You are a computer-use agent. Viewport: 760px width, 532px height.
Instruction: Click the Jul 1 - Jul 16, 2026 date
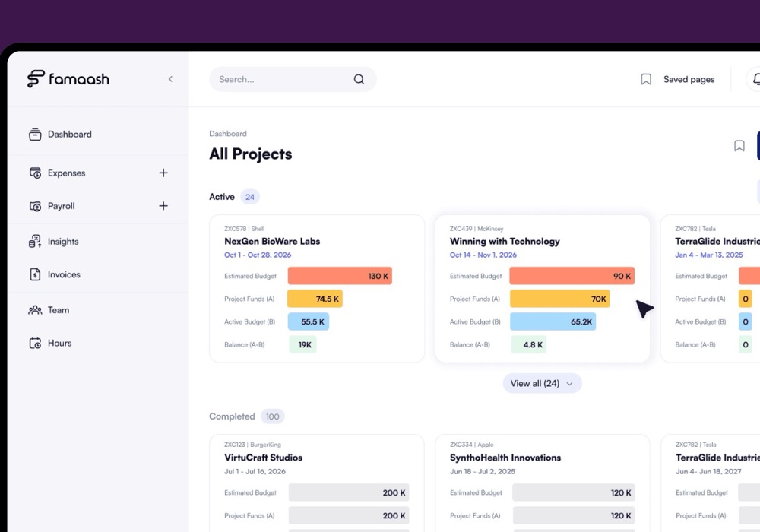(255, 471)
